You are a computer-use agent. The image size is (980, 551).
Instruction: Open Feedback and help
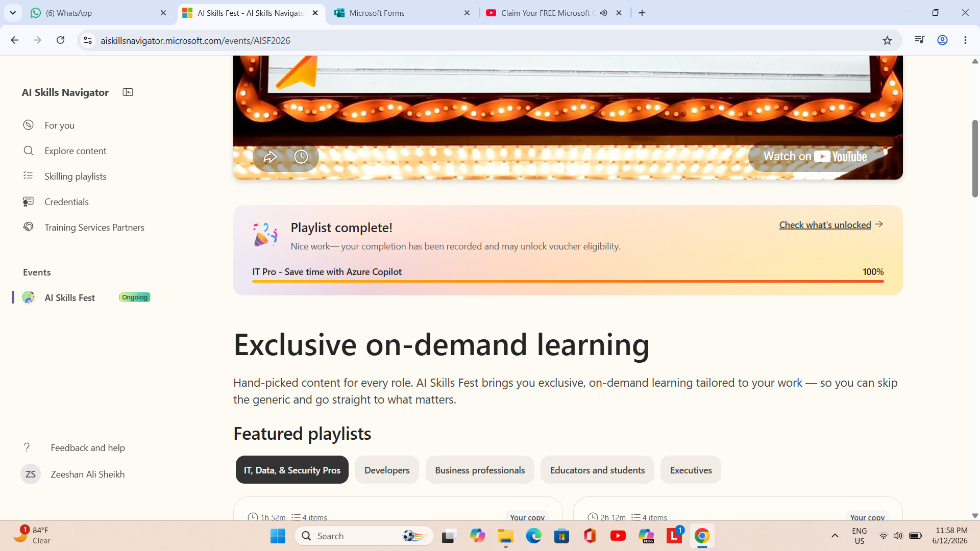[x=87, y=448]
